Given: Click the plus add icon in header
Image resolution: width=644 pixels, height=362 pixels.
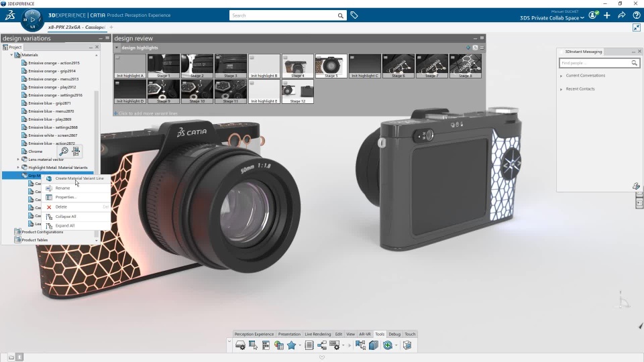Looking at the screenshot, I should [x=607, y=15].
